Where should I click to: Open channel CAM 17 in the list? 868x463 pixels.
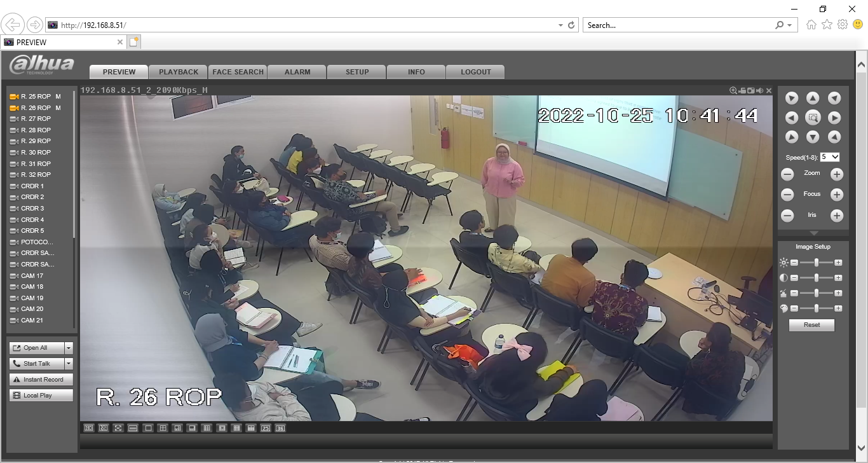coord(32,276)
